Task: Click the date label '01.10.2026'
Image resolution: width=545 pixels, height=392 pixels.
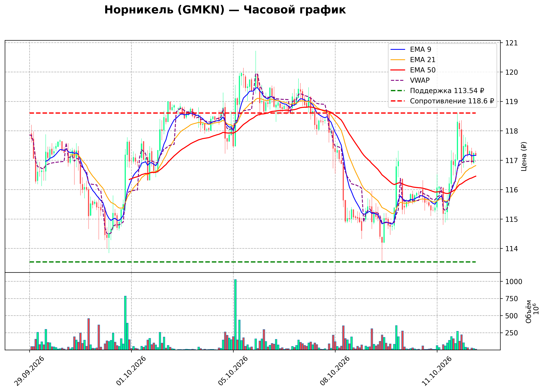Action: pos(131,371)
